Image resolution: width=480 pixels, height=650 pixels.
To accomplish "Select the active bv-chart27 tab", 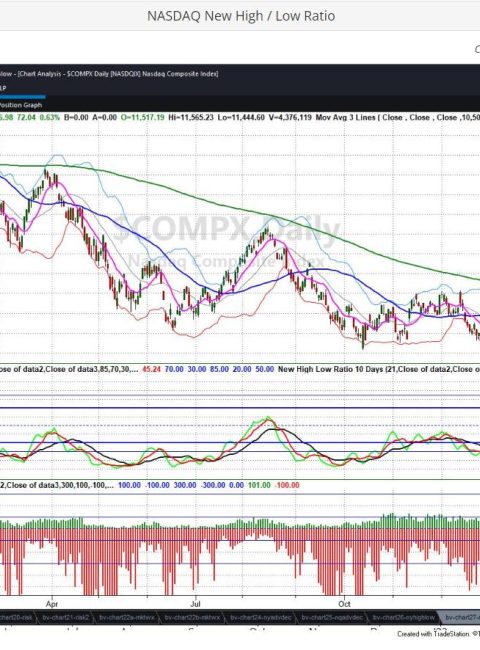I will [x=461, y=618].
